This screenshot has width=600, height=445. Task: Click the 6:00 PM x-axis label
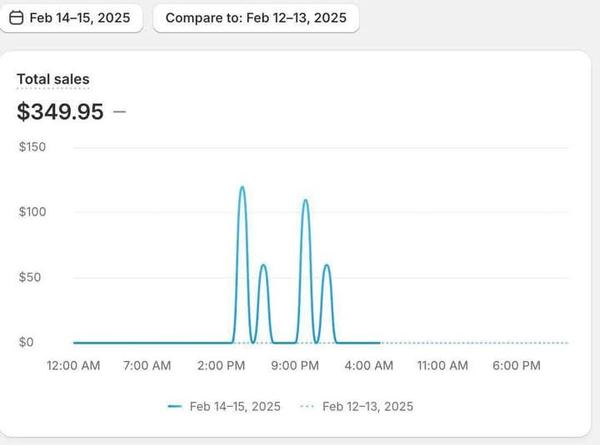pyautogui.click(x=518, y=366)
